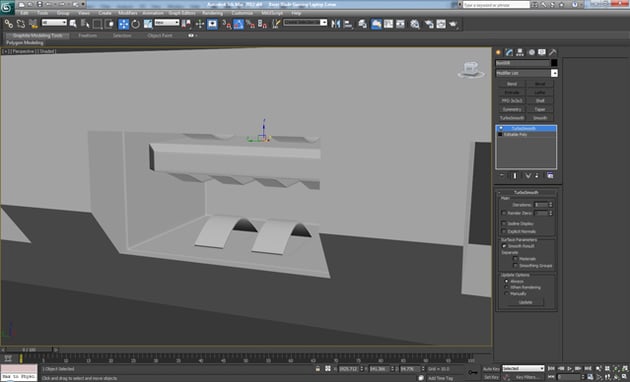
Task: Click the Mirror tool icon
Action: (335, 24)
